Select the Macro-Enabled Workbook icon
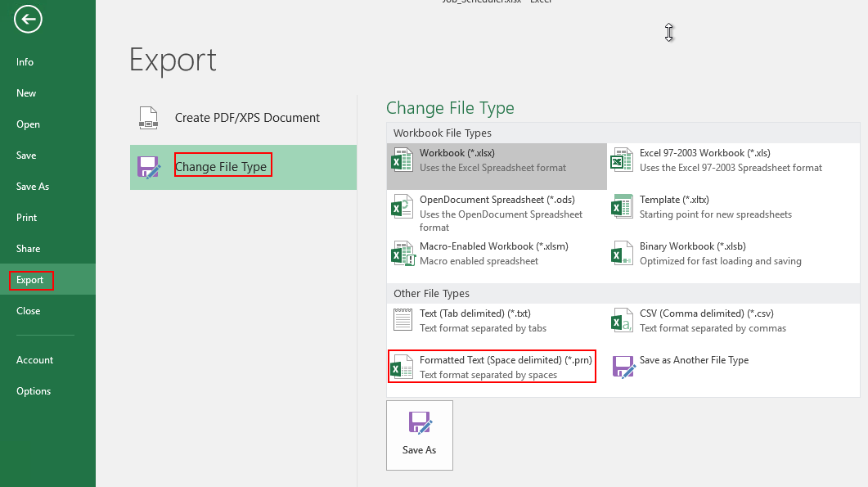 (x=403, y=253)
